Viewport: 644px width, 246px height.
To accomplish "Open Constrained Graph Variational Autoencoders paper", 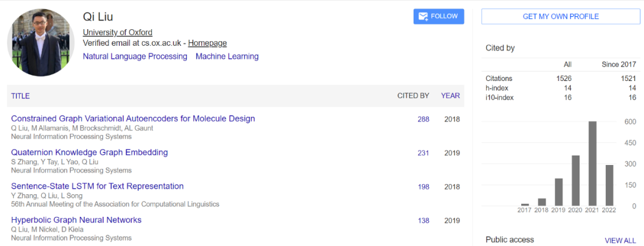I will coord(133,119).
